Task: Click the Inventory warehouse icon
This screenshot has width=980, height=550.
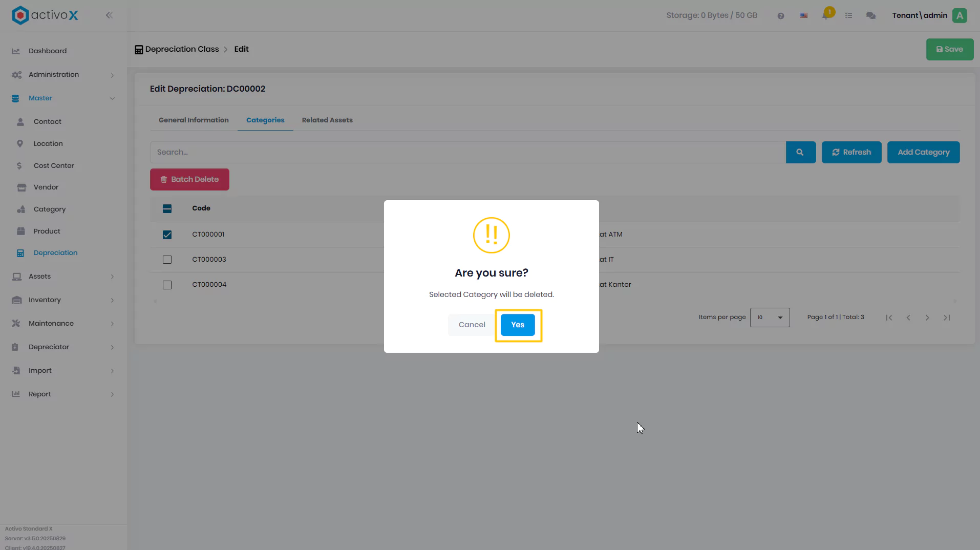Action: (17, 300)
